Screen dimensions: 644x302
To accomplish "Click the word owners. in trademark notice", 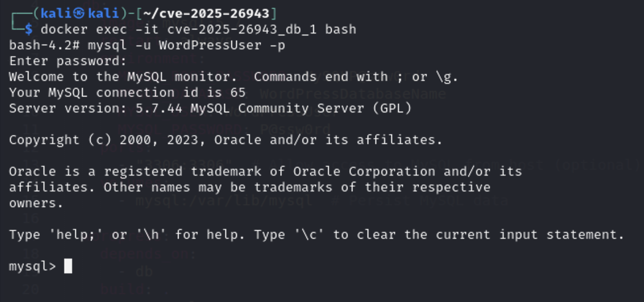I will (37, 203).
